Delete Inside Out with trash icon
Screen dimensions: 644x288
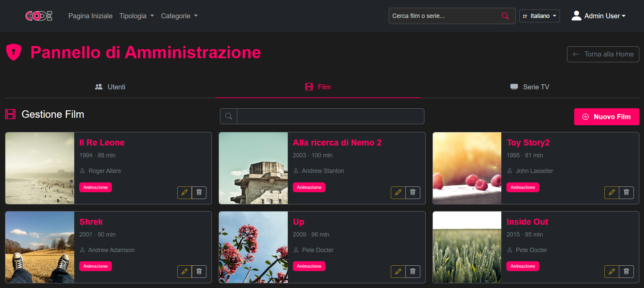pos(626,271)
